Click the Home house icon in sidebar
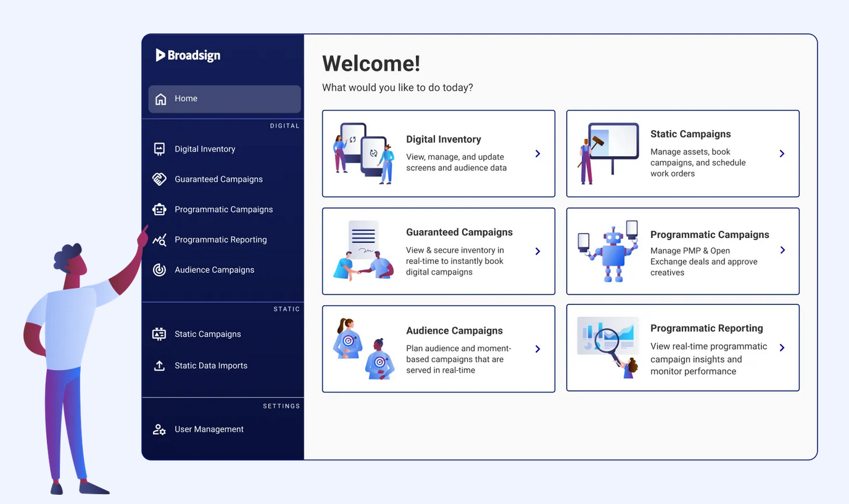The height and width of the screenshot is (504, 849). coord(161,99)
